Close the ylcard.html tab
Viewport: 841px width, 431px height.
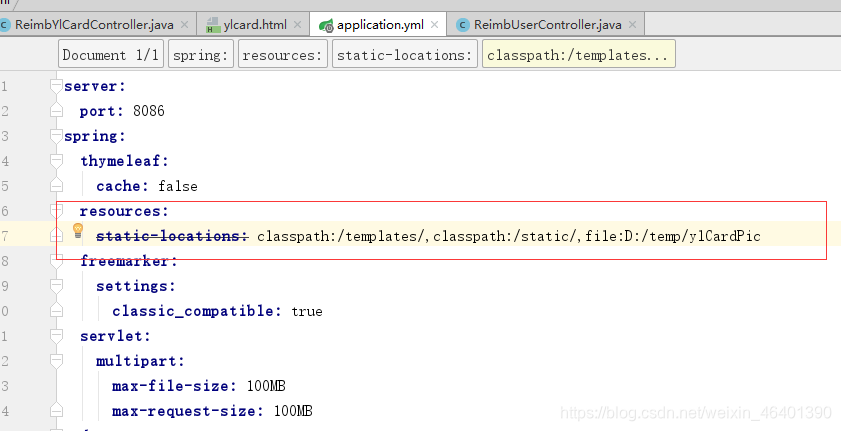coord(298,24)
